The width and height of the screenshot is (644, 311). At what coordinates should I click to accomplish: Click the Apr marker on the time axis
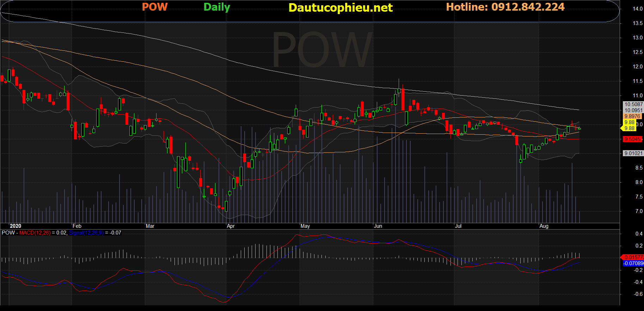[231, 226]
